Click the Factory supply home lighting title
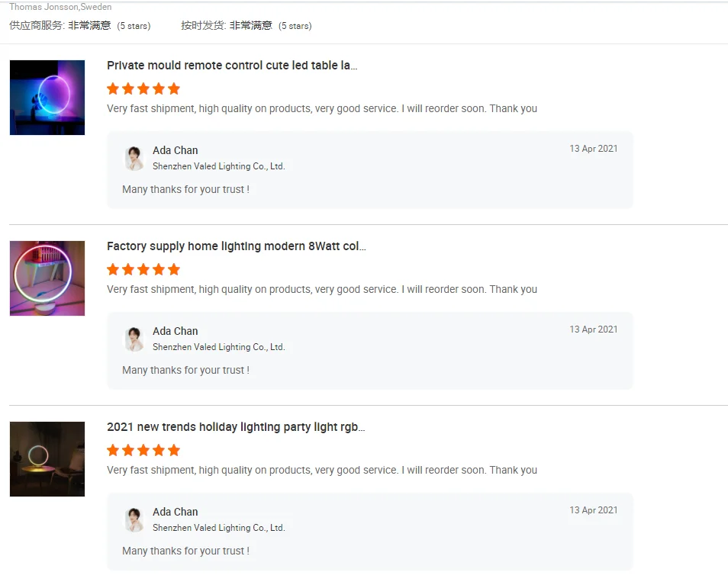Screen dimensions: 728x585 (236, 246)
